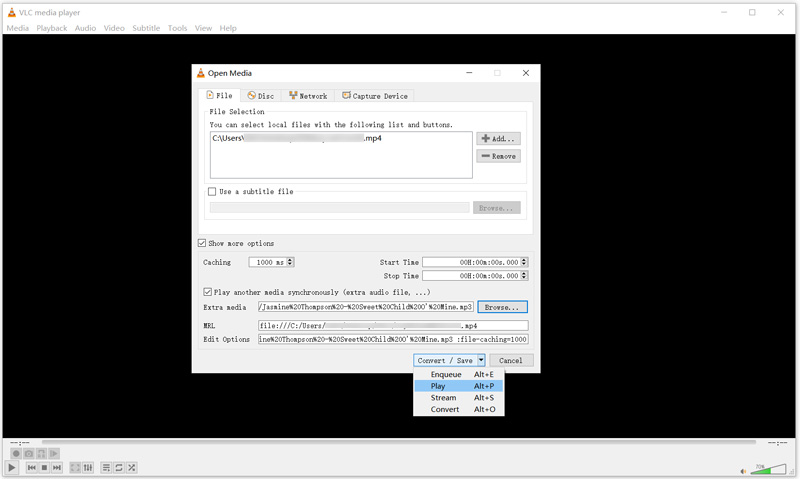Switch to the Capture Device tab

pos(374,96)
